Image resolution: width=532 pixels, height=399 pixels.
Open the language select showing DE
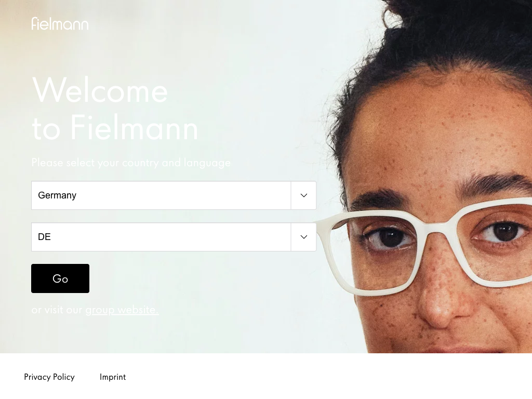coord(174,237)
